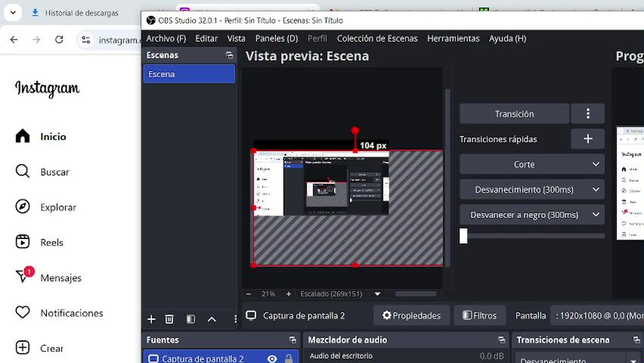Click the Transición button
644x363 pixels.
point(514,114)
